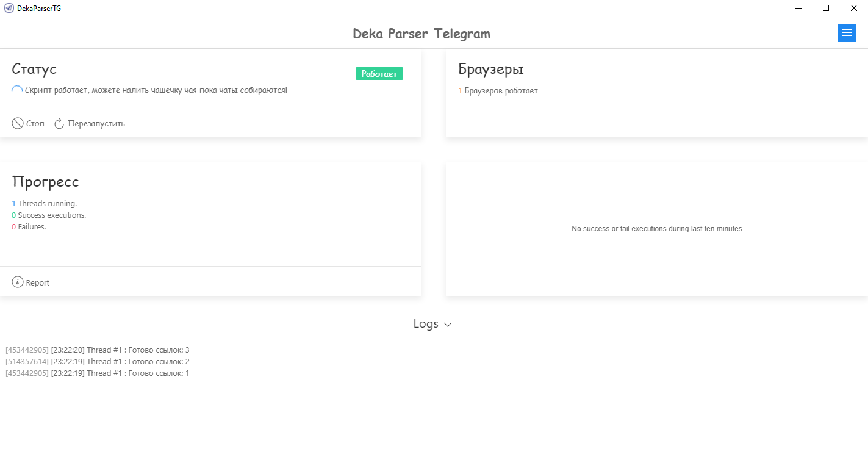Click the Прогресс panel heading
Viewport: 868px width, 457px height.
(x=45, y=182)
